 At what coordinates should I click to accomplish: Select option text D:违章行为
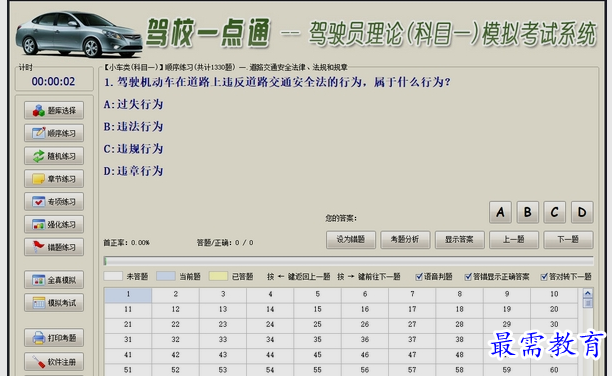tap(133, 171)
